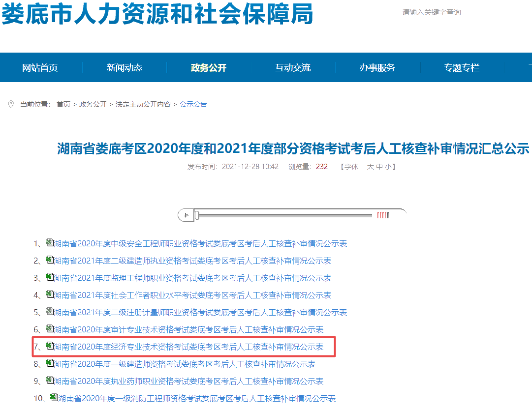Viewport: 532px width, 411px height.
Task: Click the audio player progress slider track
Action: click(284, 215)
